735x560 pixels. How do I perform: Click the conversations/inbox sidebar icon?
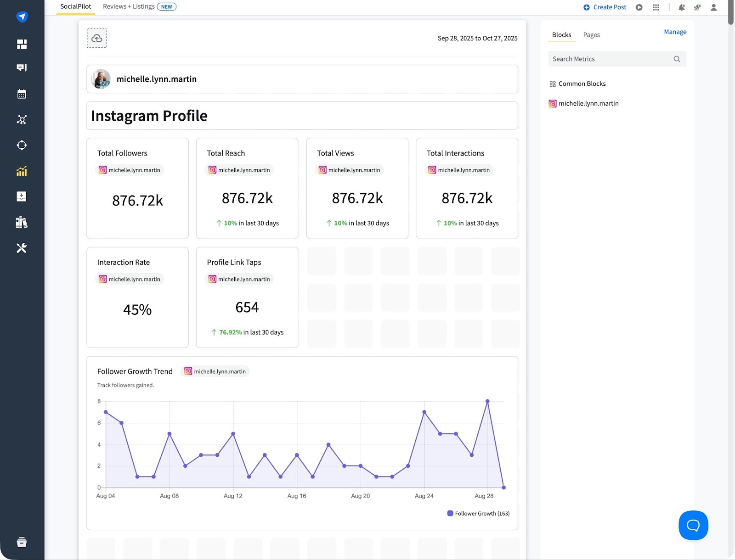[x=22, y=67]
